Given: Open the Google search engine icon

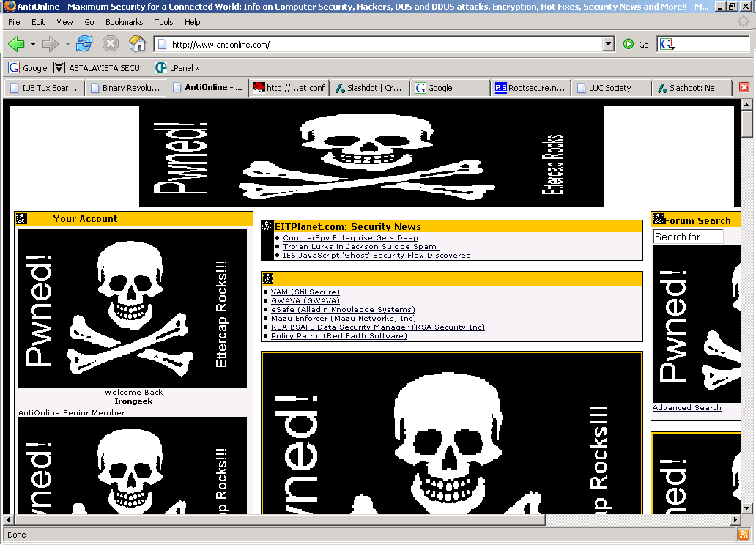Looking at the screenshot, I should point(667,45).
